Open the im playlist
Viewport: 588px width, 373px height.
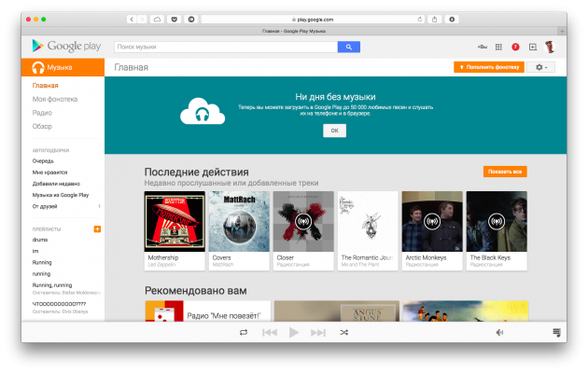coord(35,251)
